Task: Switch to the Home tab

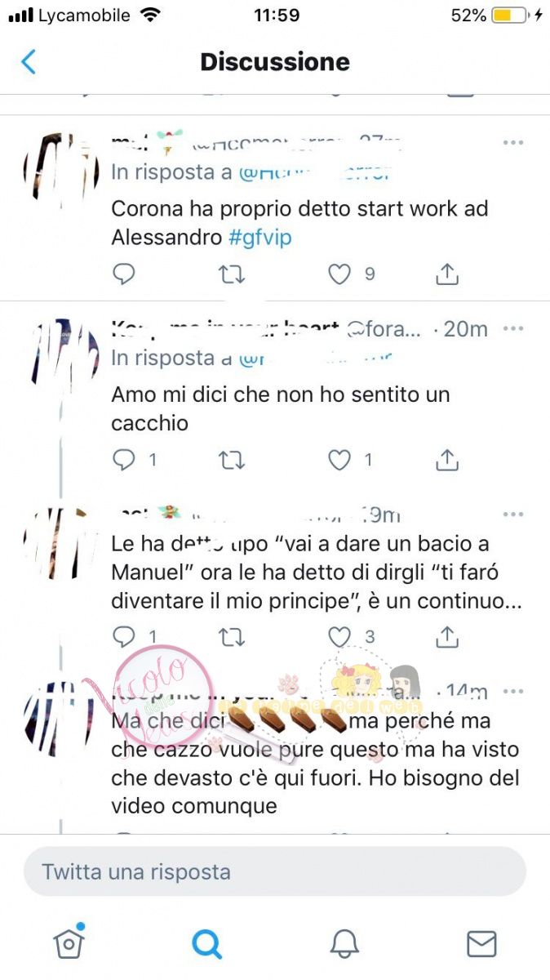Action: coord(69,943)
